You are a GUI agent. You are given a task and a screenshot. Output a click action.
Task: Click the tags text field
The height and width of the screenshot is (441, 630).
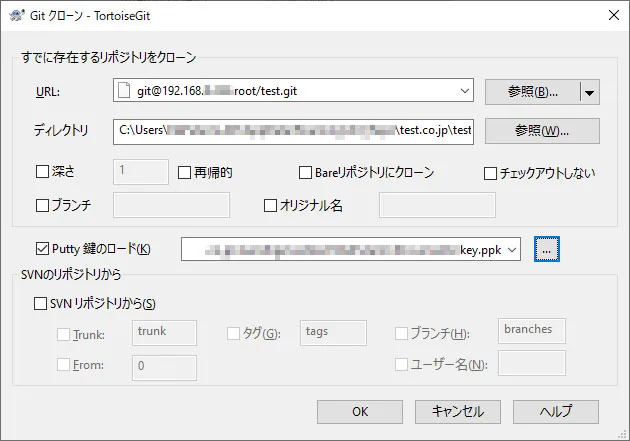[333, 333]
